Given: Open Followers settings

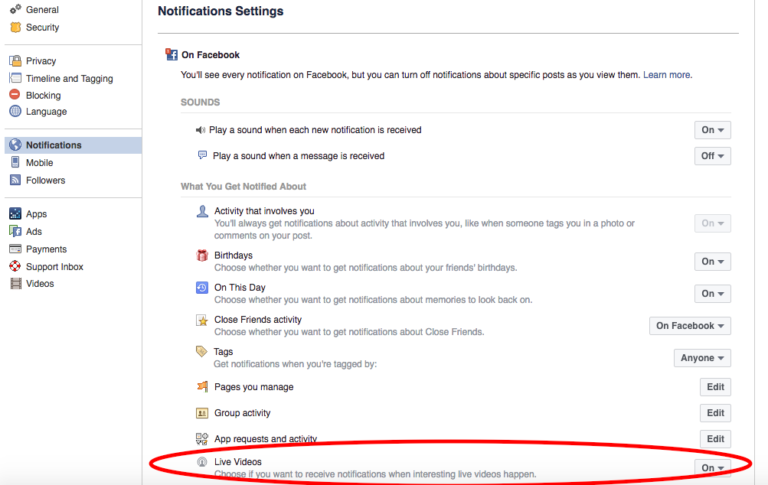Looking at the screenshot, I should [46, 180].
